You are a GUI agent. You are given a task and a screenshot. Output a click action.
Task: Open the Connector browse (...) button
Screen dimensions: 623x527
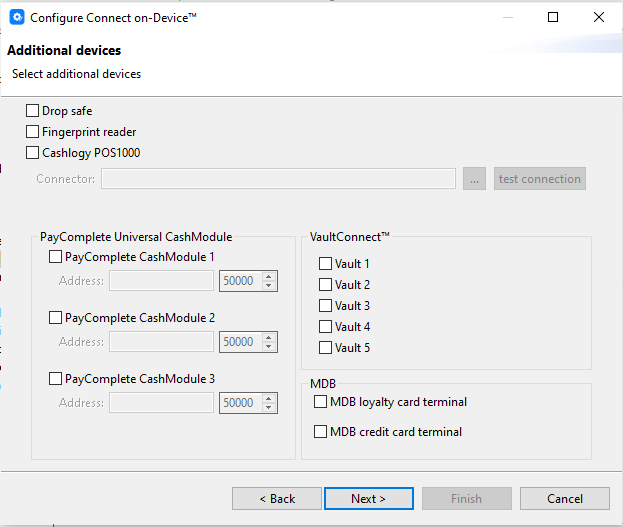pos(474,178)
